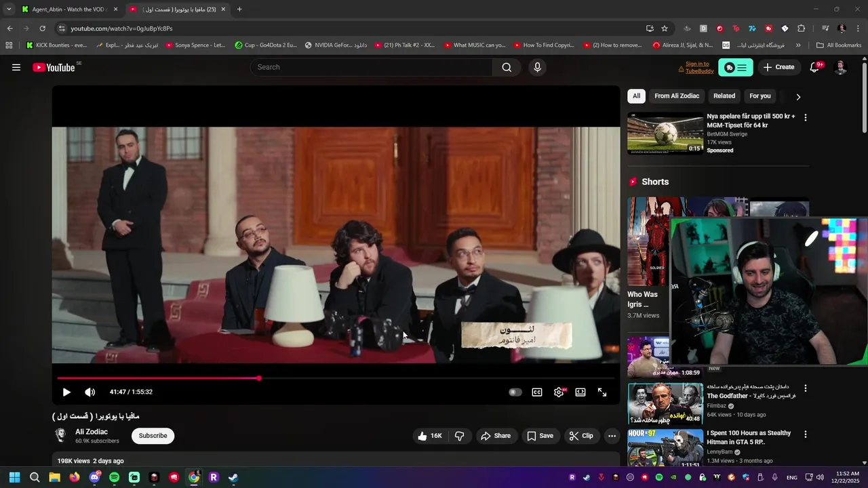Open Ali Zodiac channel name
Viewport: 868px width, 488px height.
pos(92,432)
